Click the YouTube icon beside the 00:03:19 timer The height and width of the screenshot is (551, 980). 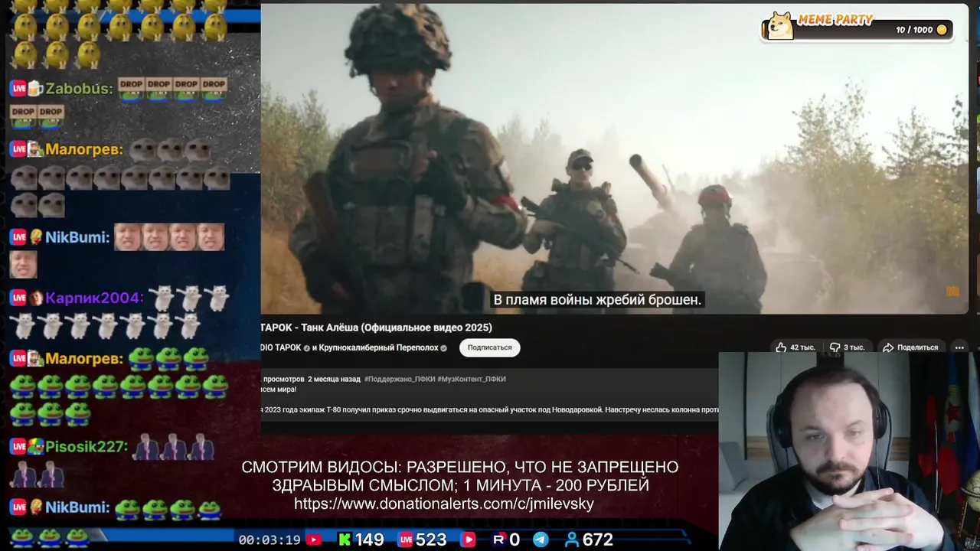tap(314, 540)
